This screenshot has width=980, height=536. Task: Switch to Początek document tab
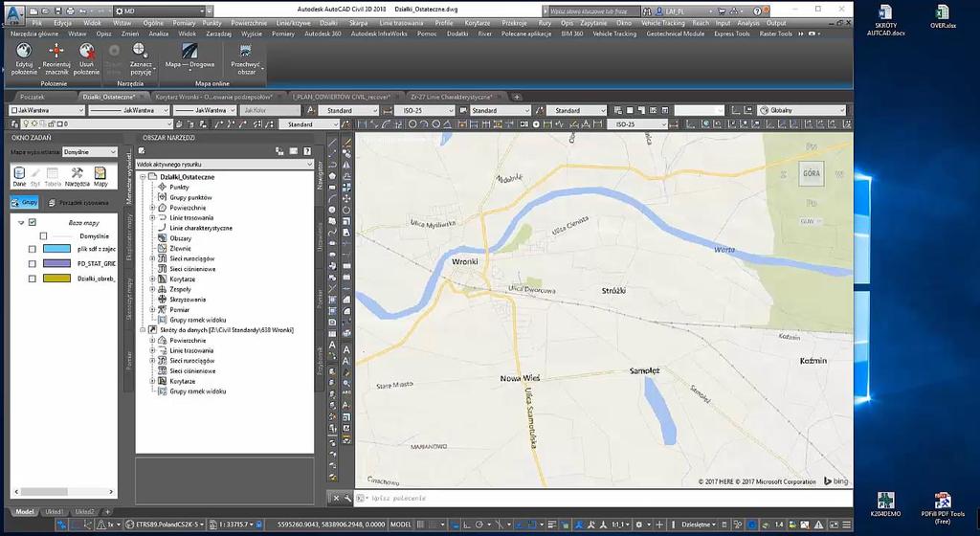pos(33,97)
